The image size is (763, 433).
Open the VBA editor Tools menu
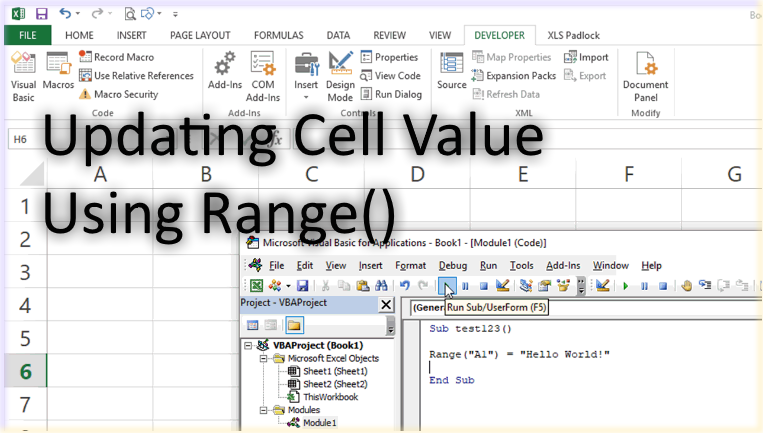[521, 266]
